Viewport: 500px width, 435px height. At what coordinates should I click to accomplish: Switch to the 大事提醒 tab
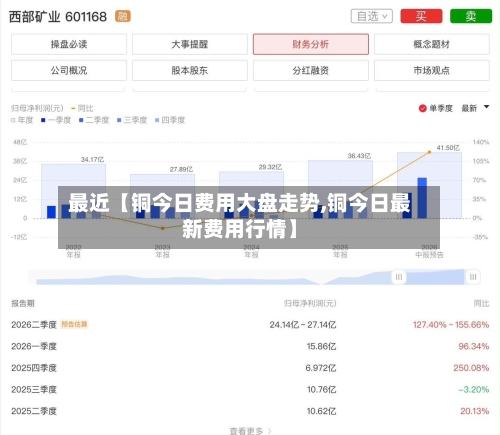(x=190, y=44)
